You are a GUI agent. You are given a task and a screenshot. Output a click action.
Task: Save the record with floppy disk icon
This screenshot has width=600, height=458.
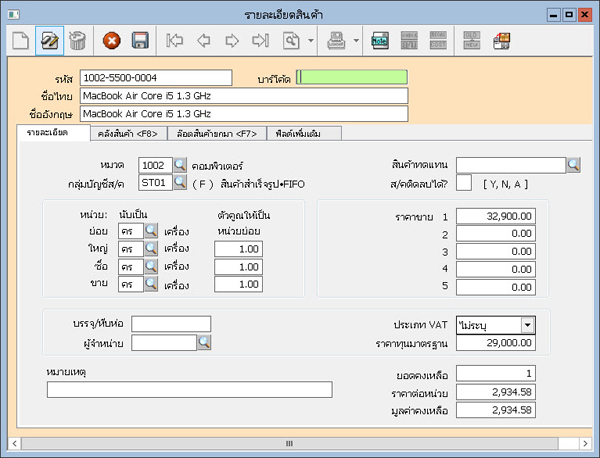140,41
